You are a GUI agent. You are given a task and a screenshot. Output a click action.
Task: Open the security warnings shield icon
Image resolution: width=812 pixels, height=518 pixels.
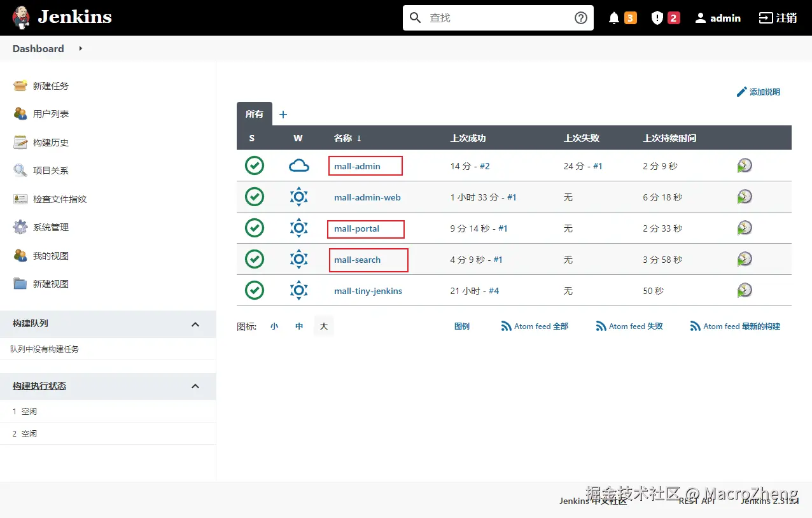[657, 18]
